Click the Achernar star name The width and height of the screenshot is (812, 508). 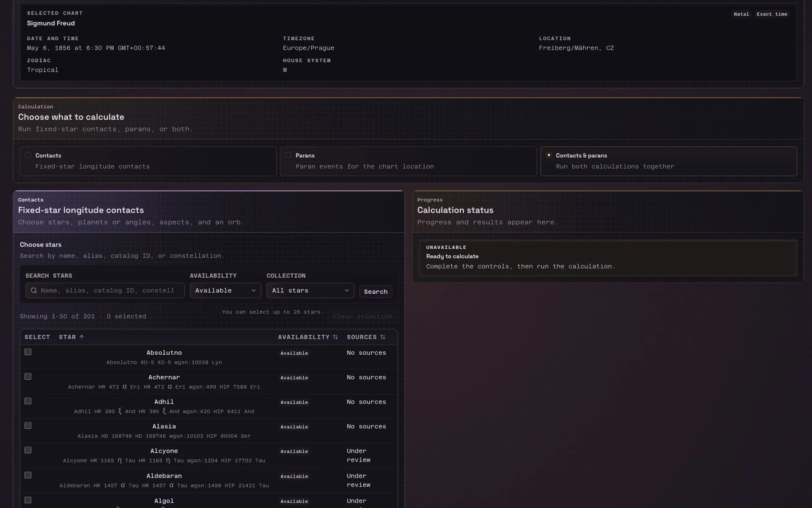(x=164, y=377)
